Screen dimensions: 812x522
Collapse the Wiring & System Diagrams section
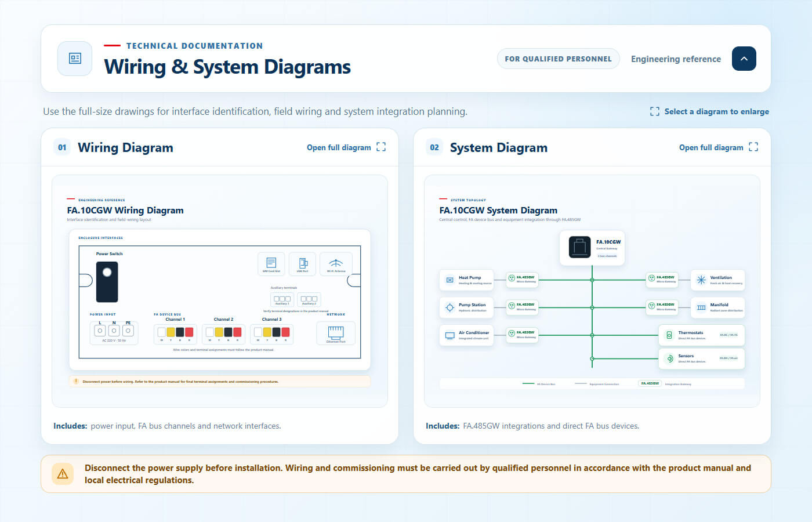coord(744,59)
